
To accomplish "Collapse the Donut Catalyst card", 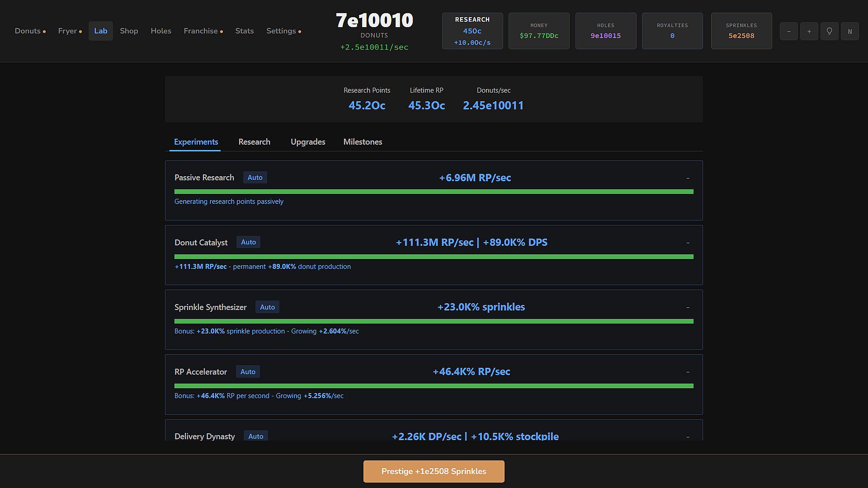I will [688, 243].
